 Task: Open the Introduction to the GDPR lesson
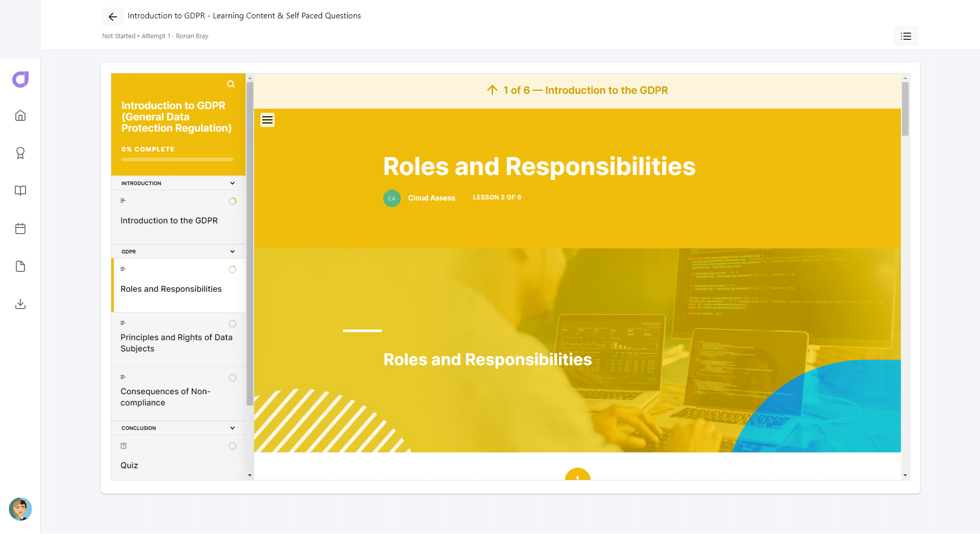point(179,217)
